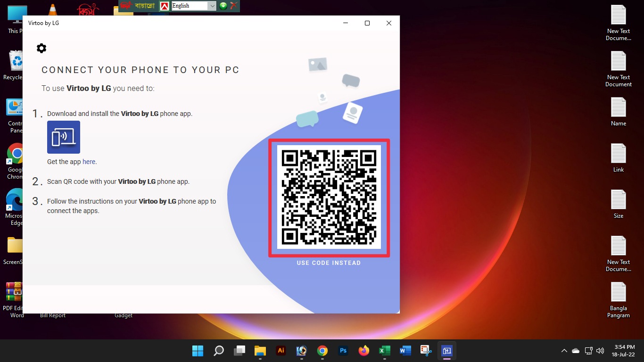Open the Windows Start menu
644x362 pixels.
pos(198,351)
